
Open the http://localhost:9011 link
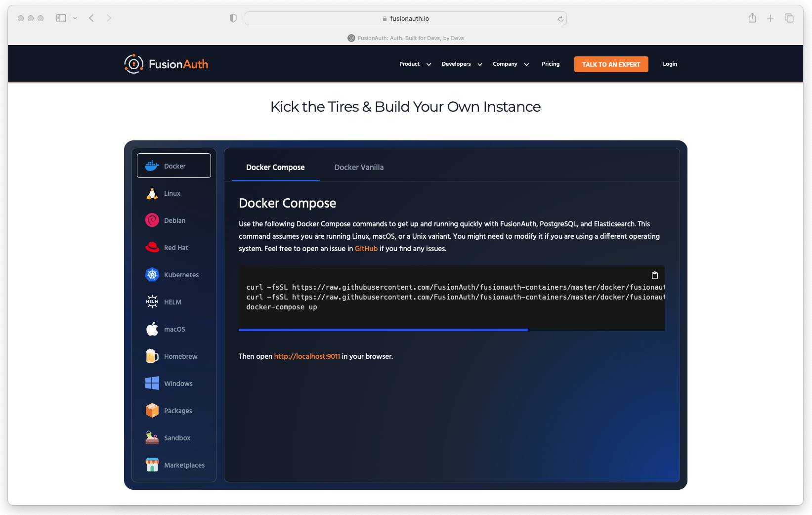pos(307,356)
